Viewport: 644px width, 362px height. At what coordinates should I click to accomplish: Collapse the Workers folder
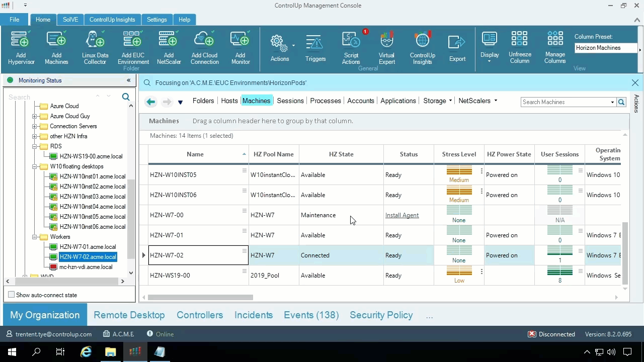[34, 237]
